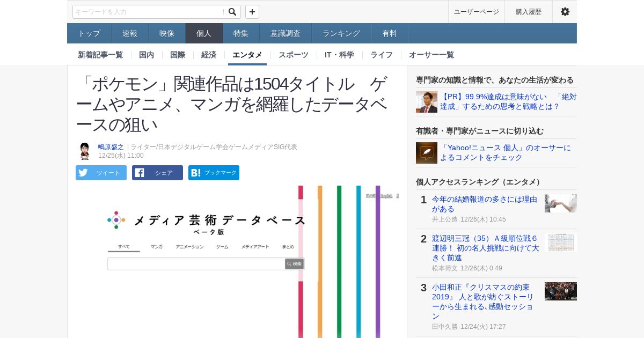Select the ランキング nav tab

tap(341, 33)
